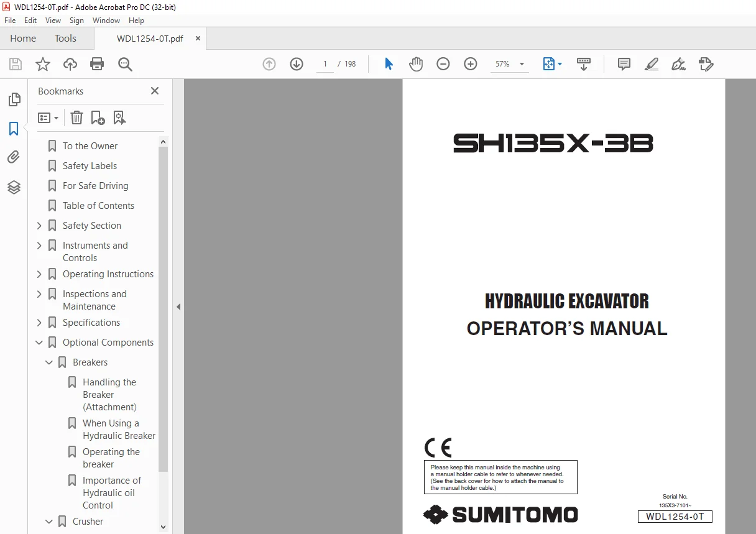This screenshot has width=756, height=534.
Task: Open bookmarks Options menu dropdown
Action: pyautogui.click(x=48, y=117)
